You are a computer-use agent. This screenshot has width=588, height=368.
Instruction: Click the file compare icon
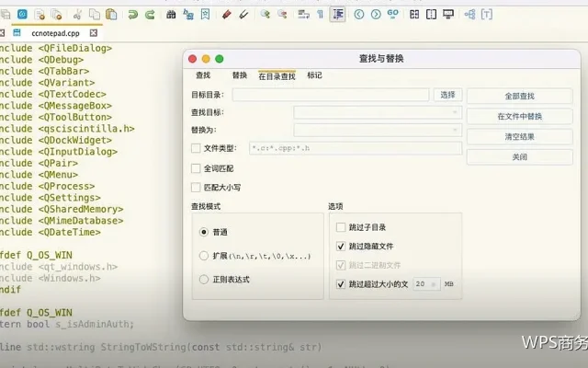click(414, 15)
